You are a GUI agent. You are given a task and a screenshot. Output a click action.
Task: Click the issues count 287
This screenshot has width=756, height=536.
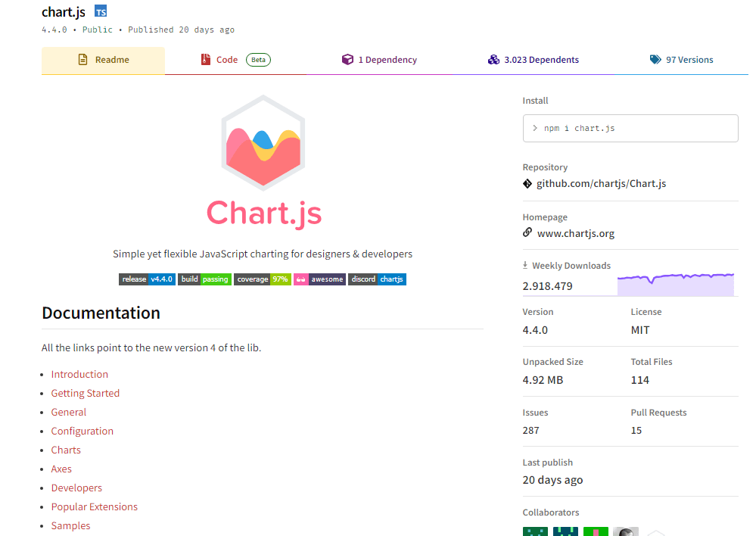(530, 430)
